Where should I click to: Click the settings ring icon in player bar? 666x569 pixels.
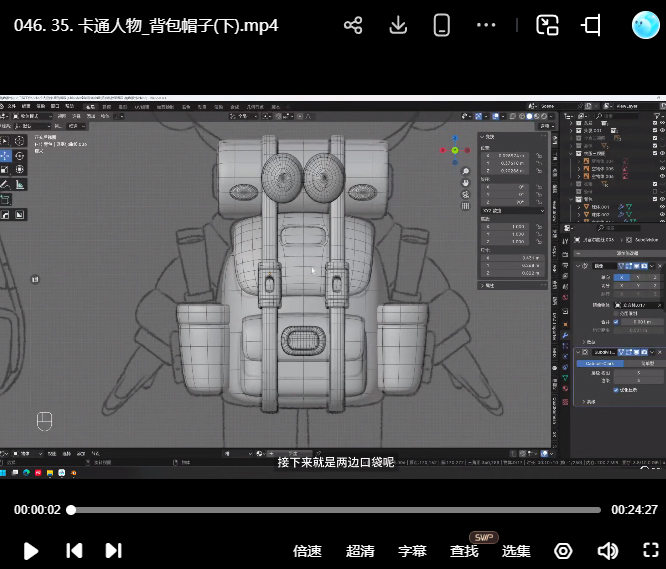click(x=563, y=551)
